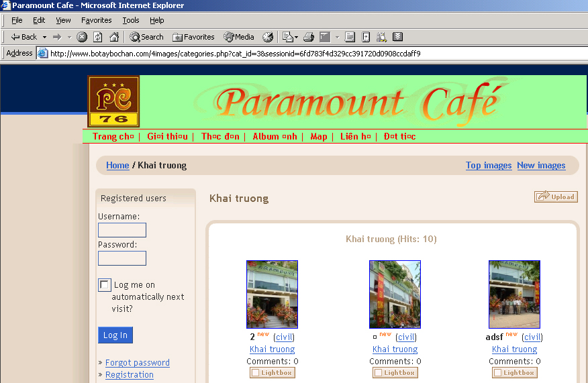Image resolution: width=588 pixels, height=383 pixels.
Task: Click the Upload button
Action: [556, 197]
